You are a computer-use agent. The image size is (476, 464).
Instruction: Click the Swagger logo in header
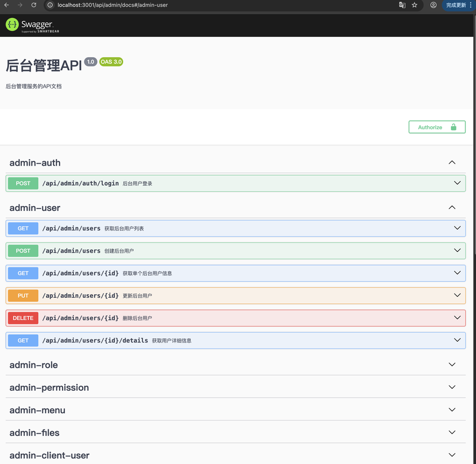pos(29,25)
